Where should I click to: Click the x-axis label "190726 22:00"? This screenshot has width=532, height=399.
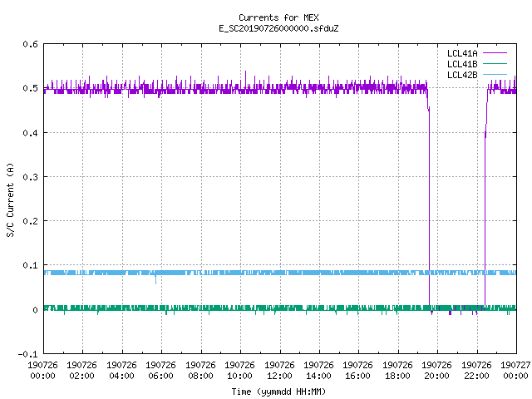pos(476,371)
